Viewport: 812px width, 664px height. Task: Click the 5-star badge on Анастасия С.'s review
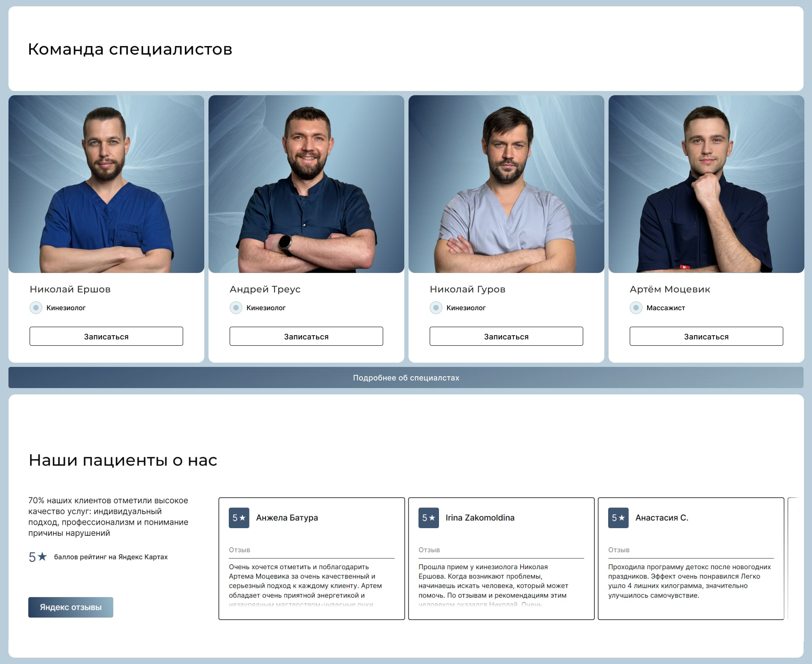(x=618, y=518)
